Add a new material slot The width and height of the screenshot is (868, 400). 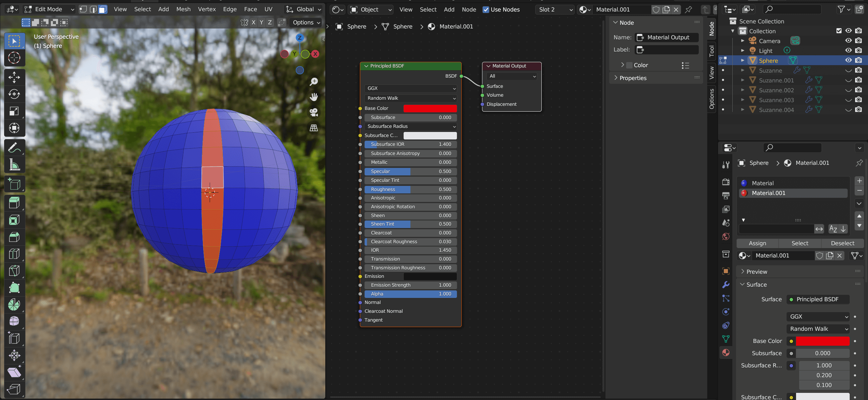860,181
